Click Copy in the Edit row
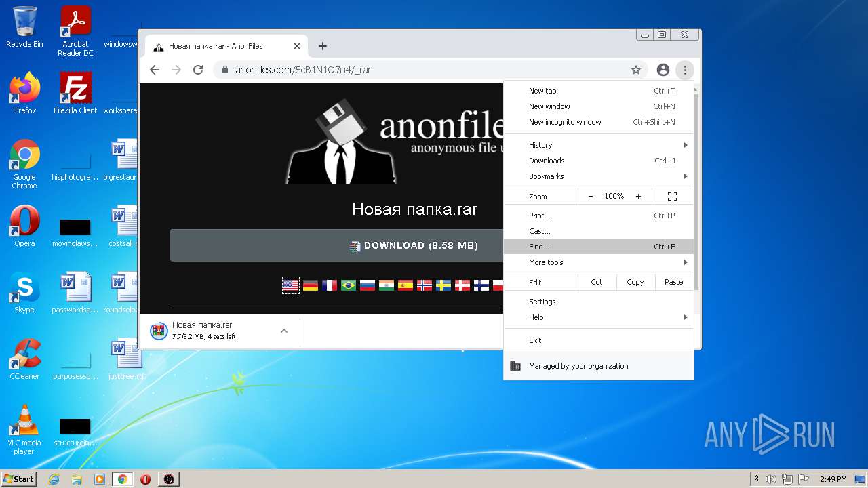This screenshot has height=488, width=868. (635, 282)
